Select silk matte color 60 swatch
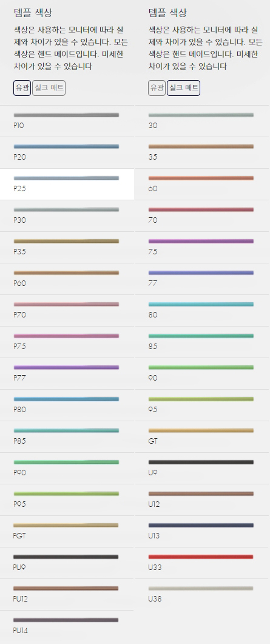Screen dimensions: 270x644 [202, 185]
